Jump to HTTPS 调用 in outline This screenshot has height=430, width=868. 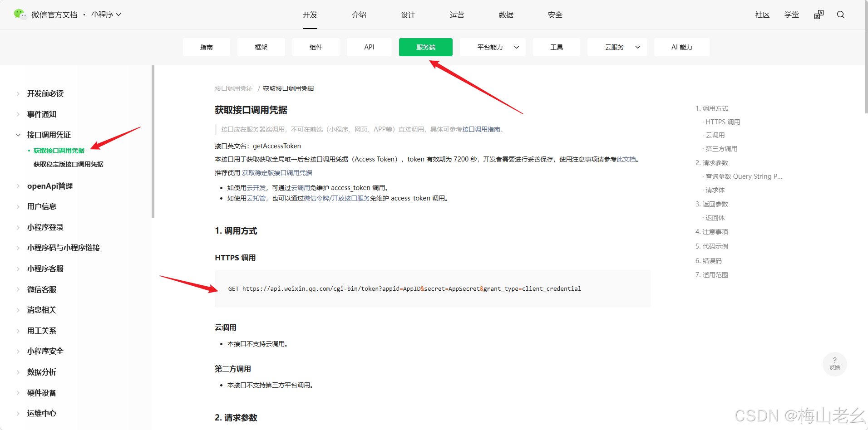tap(723, 122)
